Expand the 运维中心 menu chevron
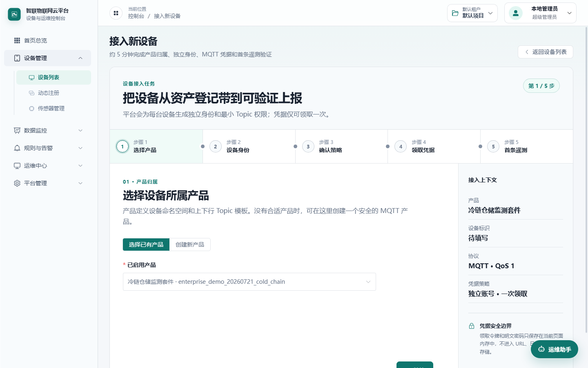 [80, 166]
